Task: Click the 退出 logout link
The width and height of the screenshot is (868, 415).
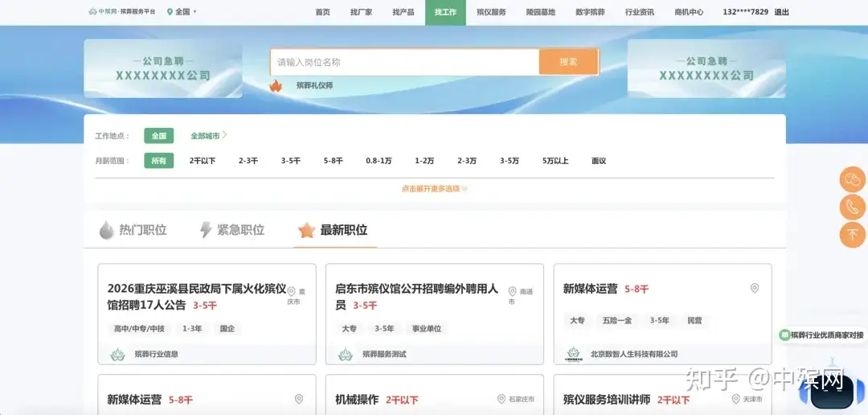Action: [x=782, y=12]
